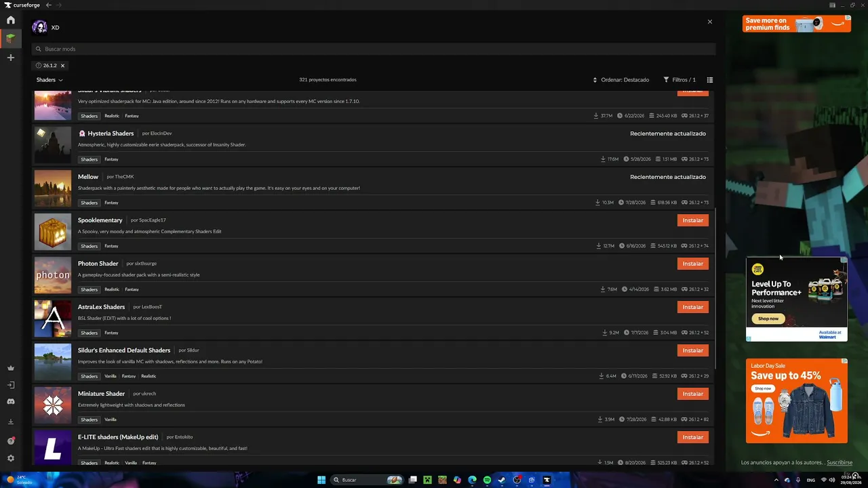Open the Labor Day Sale ad

point(797,401)
